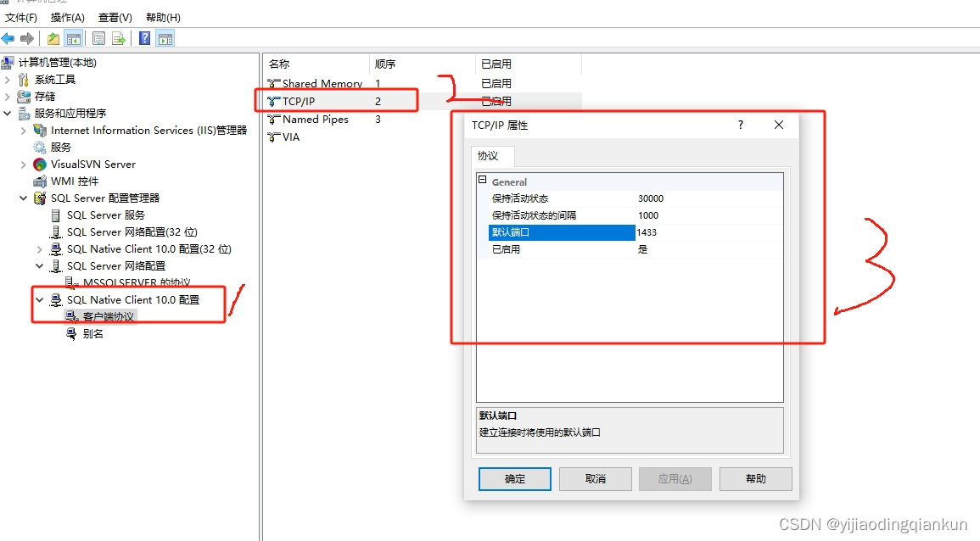980x541 pixels.
Task: Click the 服务 gear icon
Action: pos(40,147)
